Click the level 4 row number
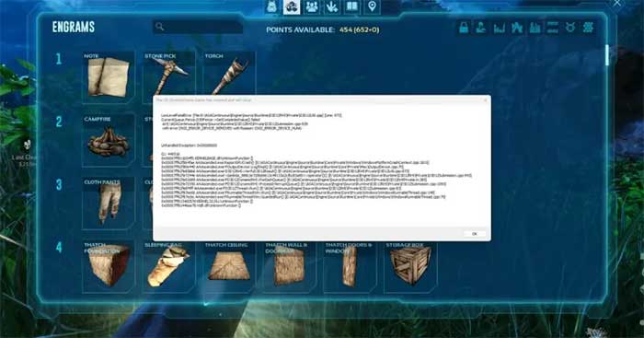The image size is (644, 338). coord(59,247)
